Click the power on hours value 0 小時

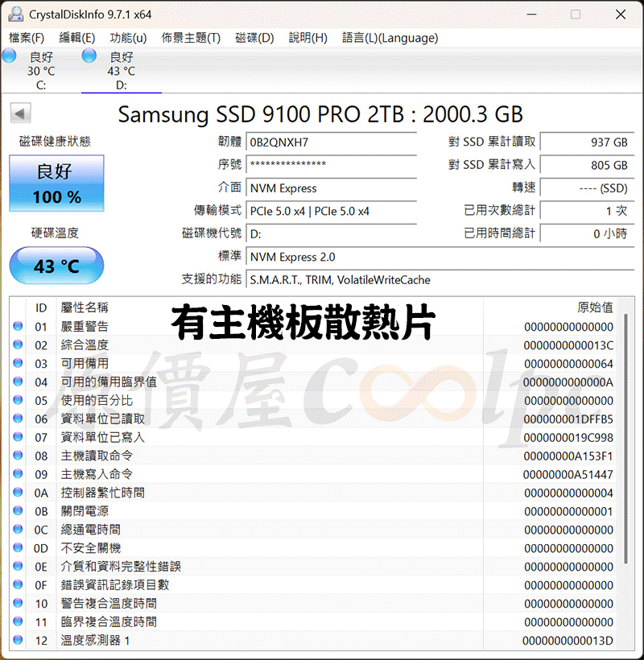pos(587,233)
